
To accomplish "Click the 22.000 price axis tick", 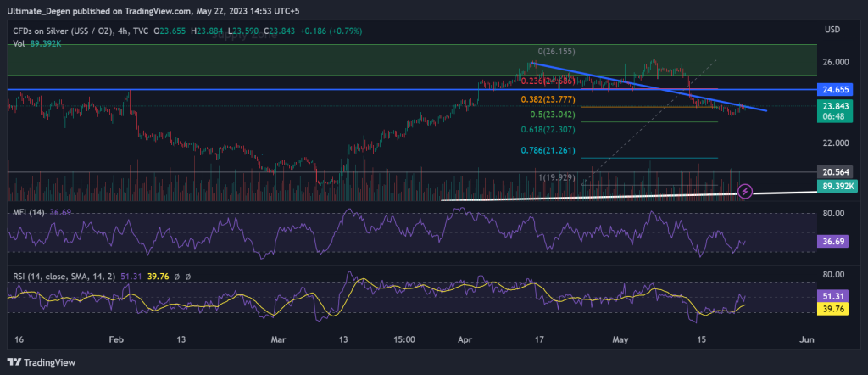I will (x=835, y=143).
